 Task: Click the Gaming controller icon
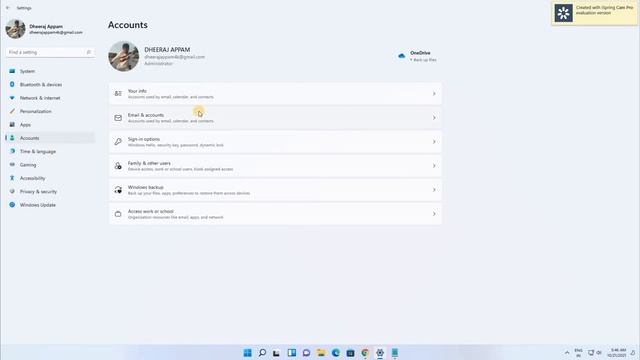tap(12, 164)
